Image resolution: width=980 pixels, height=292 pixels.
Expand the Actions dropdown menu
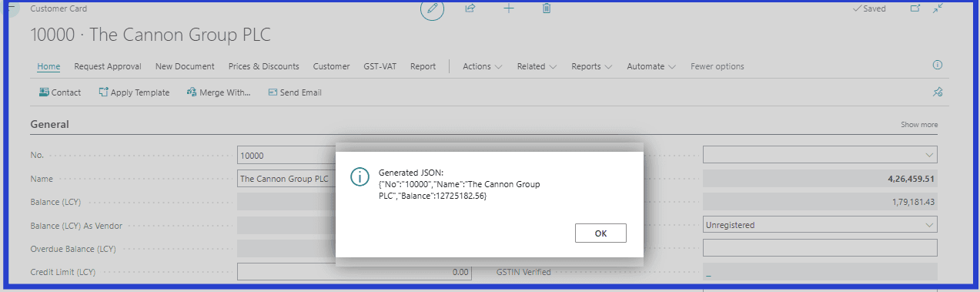coord(483,66)
